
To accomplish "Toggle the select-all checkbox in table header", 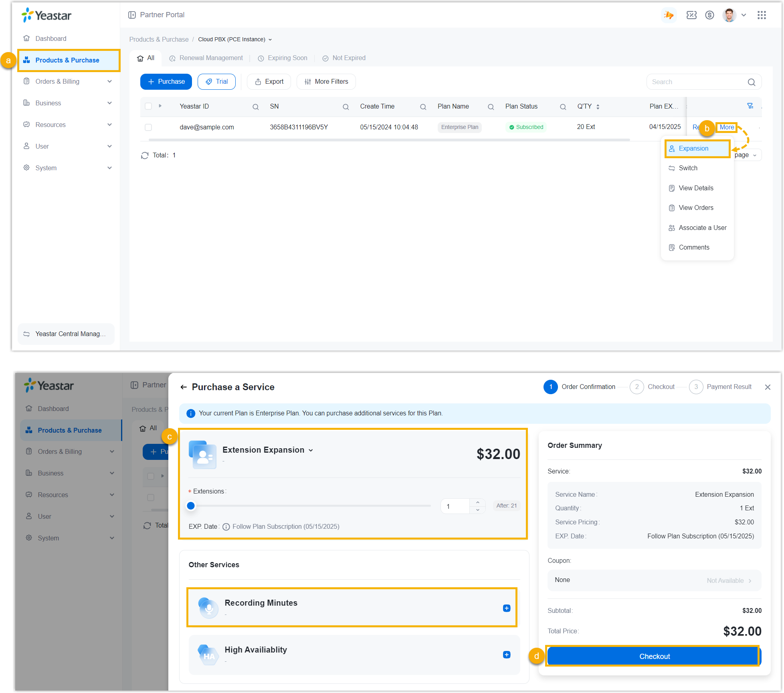I will (148, 107).
